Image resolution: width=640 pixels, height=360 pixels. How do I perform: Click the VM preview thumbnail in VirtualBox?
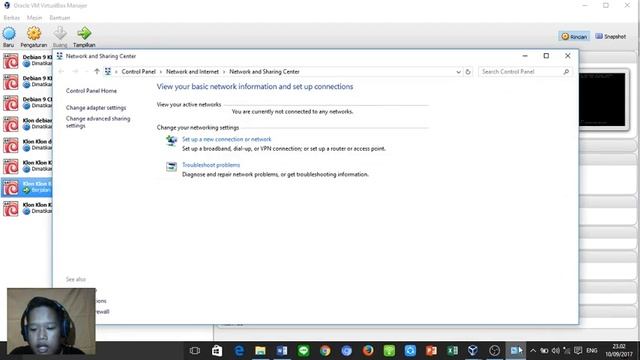coord(602,100)
